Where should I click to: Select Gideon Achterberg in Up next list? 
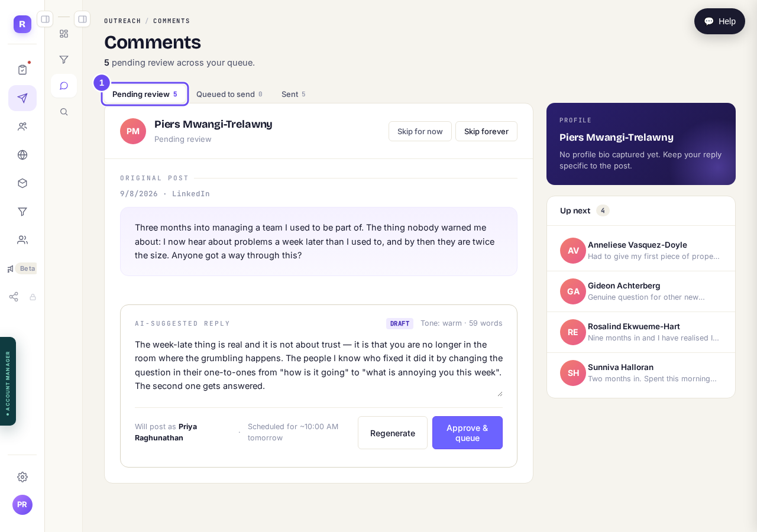[x=641, y=291]
